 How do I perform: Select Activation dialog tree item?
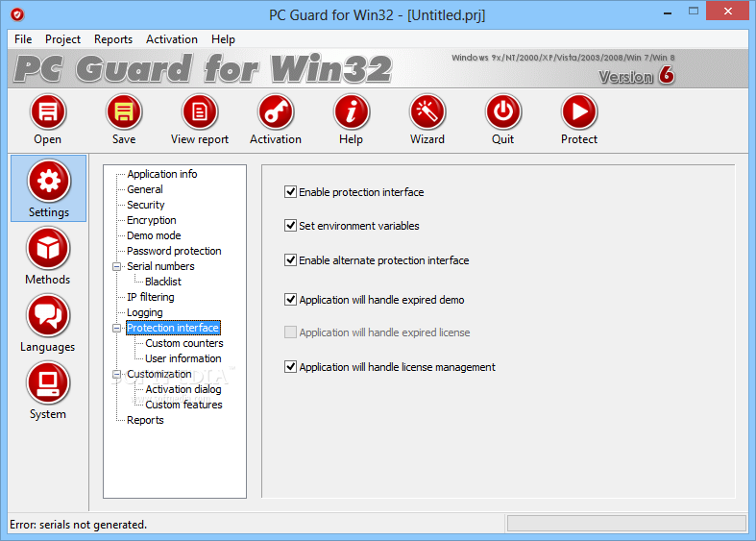pos(183,389)
